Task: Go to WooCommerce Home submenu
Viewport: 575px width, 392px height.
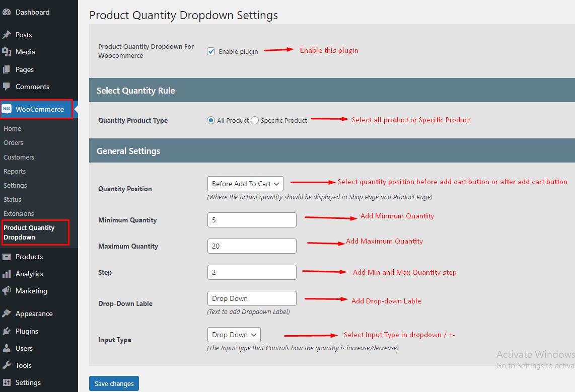Action: (12, 129)
